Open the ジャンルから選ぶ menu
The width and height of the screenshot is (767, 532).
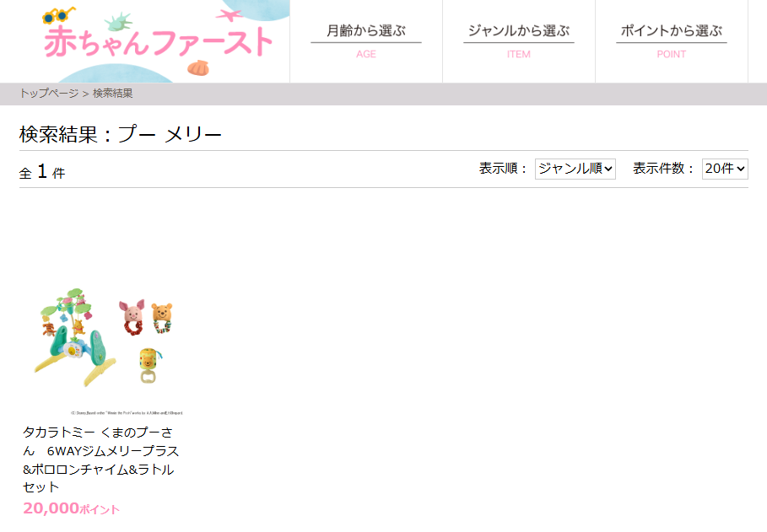pos(519,31)
